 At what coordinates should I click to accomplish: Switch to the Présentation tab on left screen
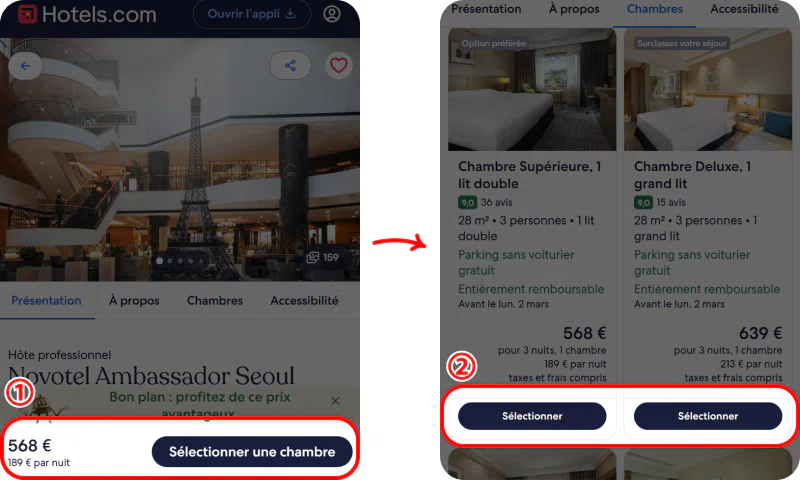pos(46,300)
